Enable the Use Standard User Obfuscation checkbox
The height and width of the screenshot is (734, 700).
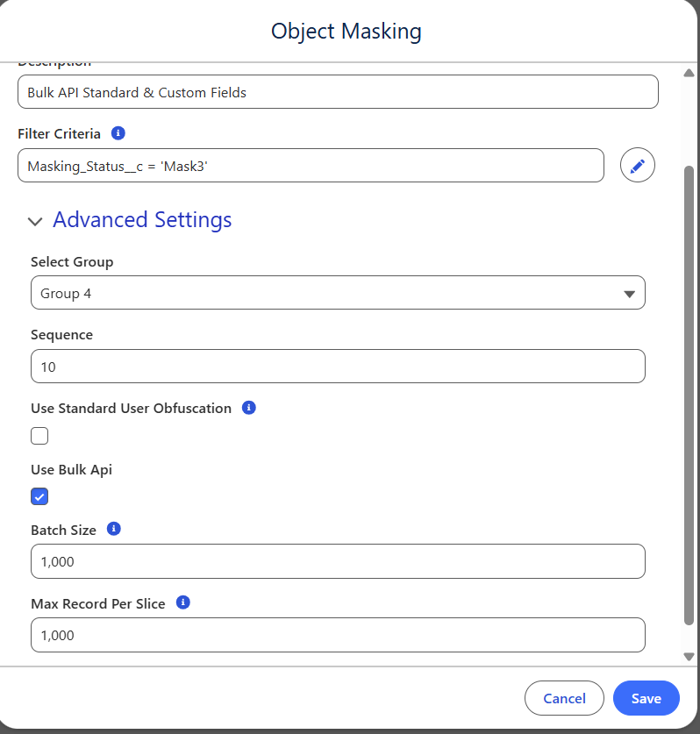(x=39, y=436)
